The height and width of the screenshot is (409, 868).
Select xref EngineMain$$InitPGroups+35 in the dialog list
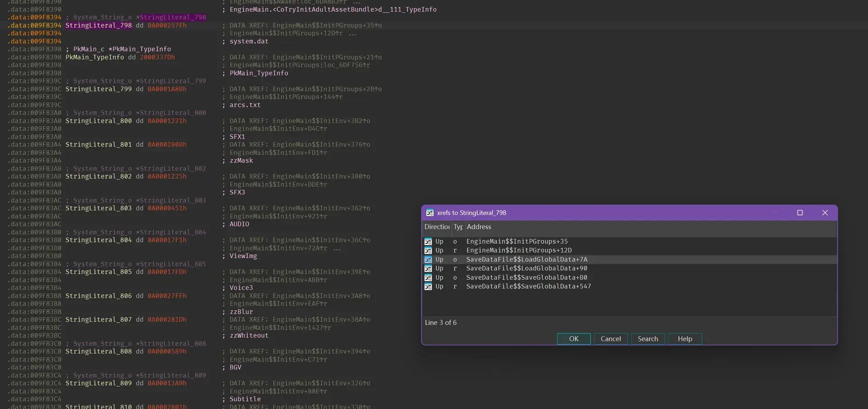pyautogui.click(x=629, y=242)
